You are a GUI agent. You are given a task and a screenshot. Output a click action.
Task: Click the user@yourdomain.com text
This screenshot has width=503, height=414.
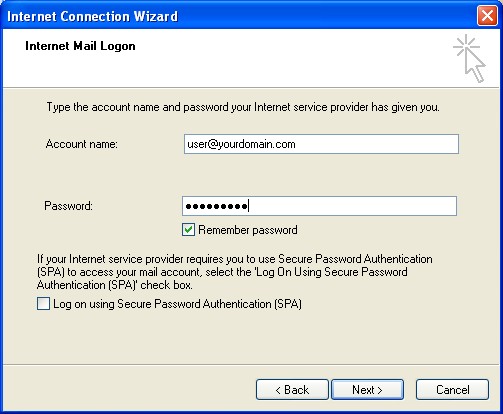point(241,144)
